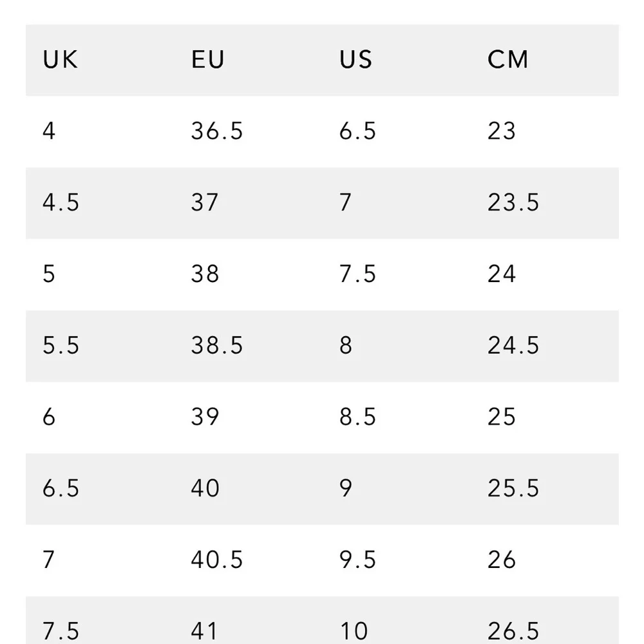Click the 24.5 CM cell
The height and width of the screenshot is (644, 644).
pos(513,346)
